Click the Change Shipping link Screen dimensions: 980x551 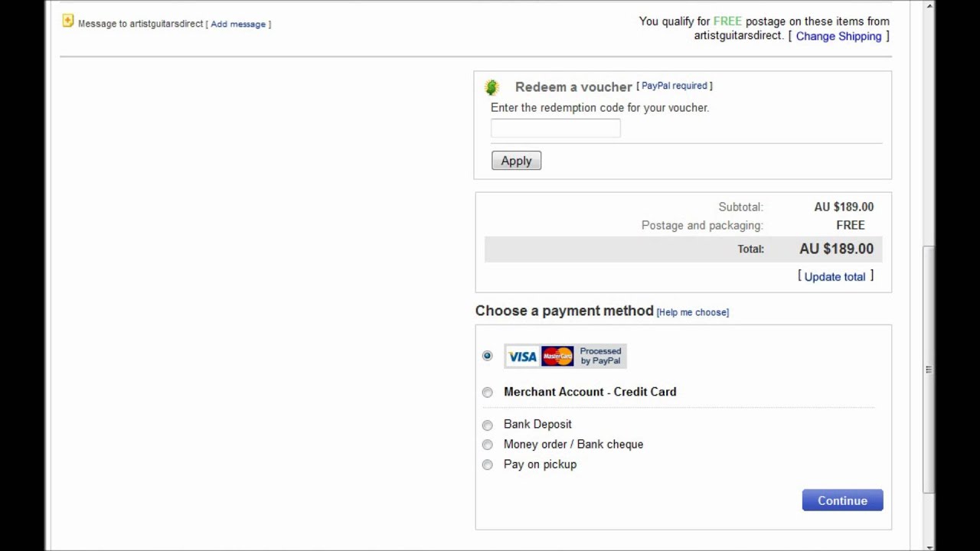tap(838, 37)
